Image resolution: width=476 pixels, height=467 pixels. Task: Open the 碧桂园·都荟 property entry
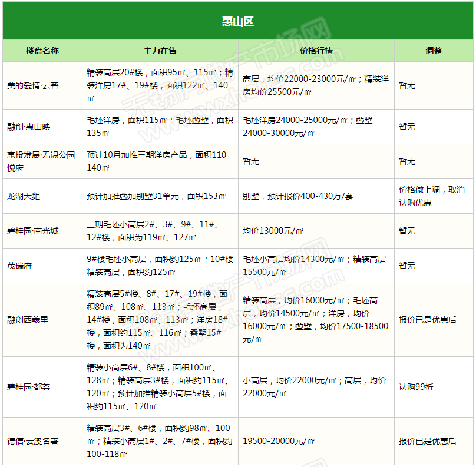click(x=29, y=387)
